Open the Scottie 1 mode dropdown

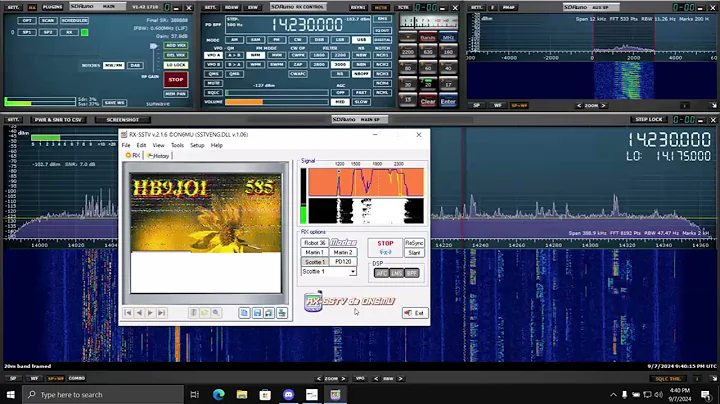click(x=352, y=272)
